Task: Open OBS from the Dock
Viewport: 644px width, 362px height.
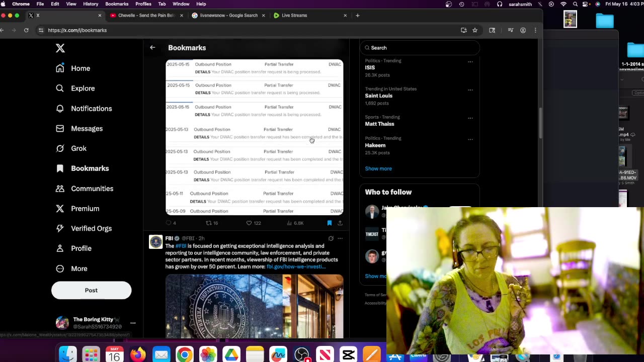Action: pos(301,354)
